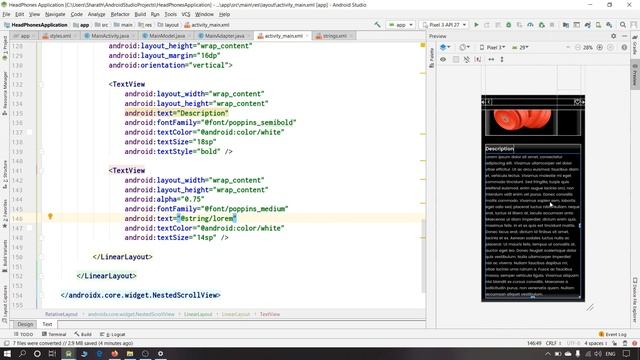Switch to MainActivity.java tab
The height and width of the screenshot is (360, 640).
(x=109, y=36)
